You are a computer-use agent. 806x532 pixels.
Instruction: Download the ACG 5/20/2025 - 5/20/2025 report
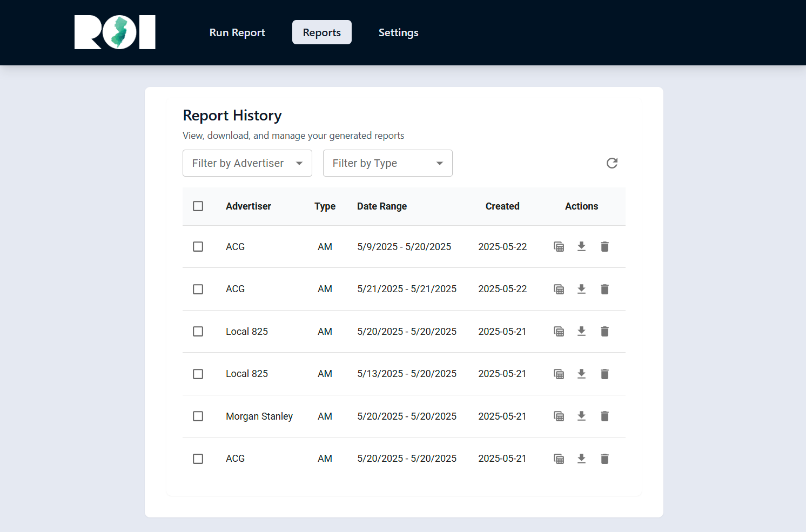click(581, 459)
